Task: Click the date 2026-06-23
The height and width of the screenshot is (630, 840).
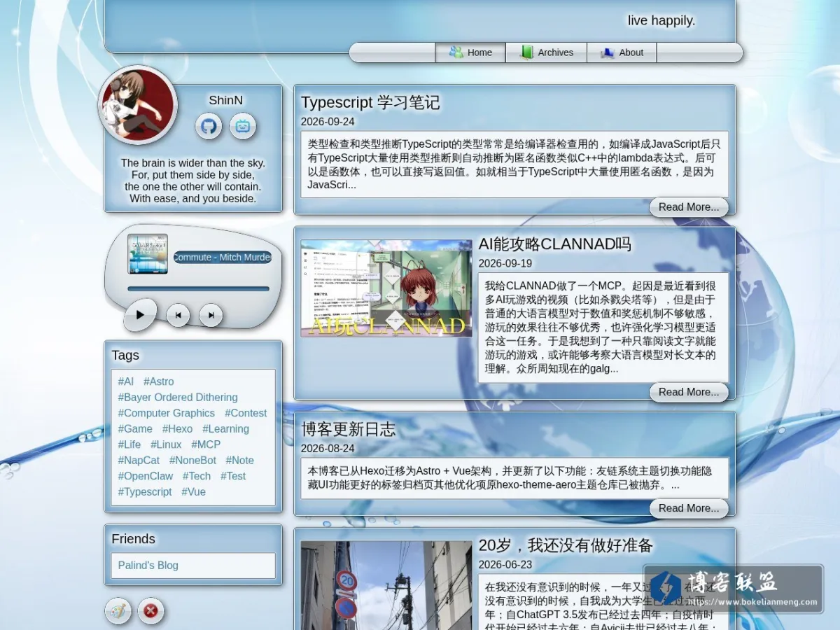Action: click(505, 565)
